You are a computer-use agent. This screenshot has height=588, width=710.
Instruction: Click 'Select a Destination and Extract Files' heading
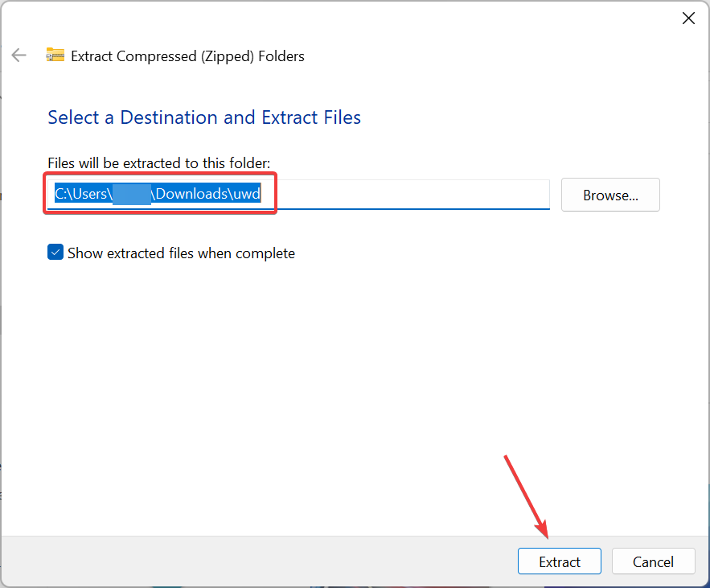[x=204, y=117]
